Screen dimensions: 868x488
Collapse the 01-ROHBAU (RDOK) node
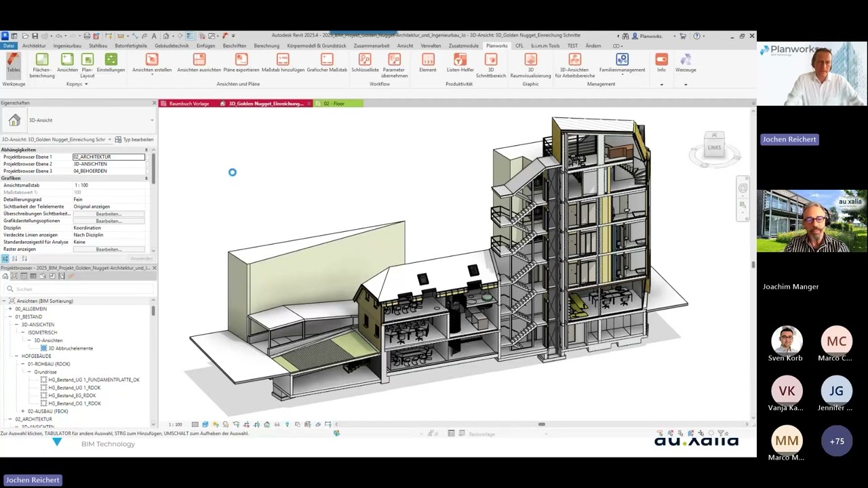[x=22, y=364]
